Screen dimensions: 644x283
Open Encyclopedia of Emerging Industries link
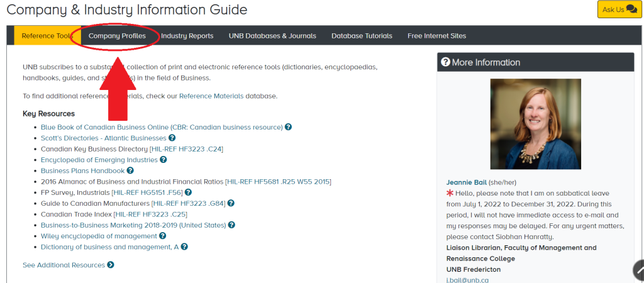[x=99, y=160]
